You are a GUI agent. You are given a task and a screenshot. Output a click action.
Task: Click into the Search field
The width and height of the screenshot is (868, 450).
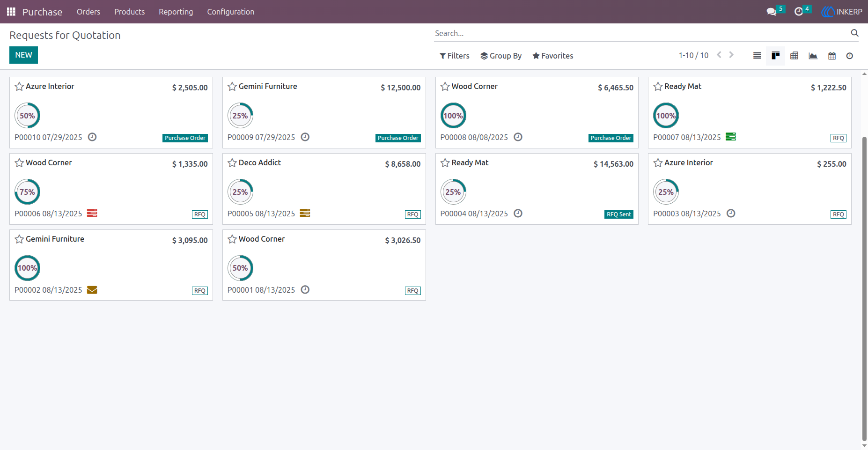click(640, 33)
